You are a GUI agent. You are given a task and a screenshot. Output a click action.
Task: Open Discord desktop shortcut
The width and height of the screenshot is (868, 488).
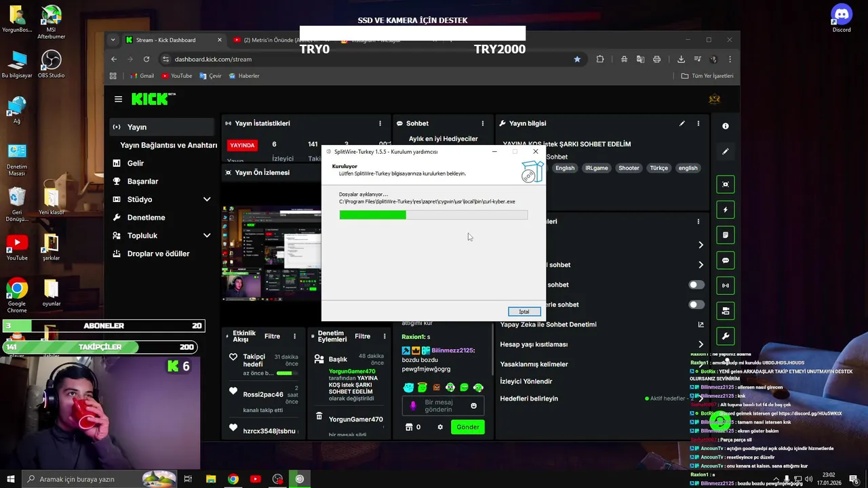tap(842, 19)
